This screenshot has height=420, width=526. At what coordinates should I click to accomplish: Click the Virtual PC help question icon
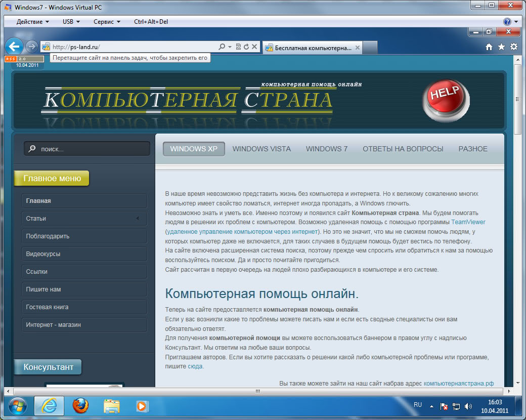(x=507, y=22)
